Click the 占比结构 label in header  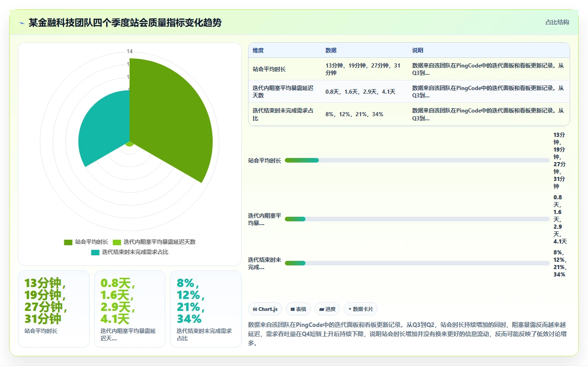[557, 23]
